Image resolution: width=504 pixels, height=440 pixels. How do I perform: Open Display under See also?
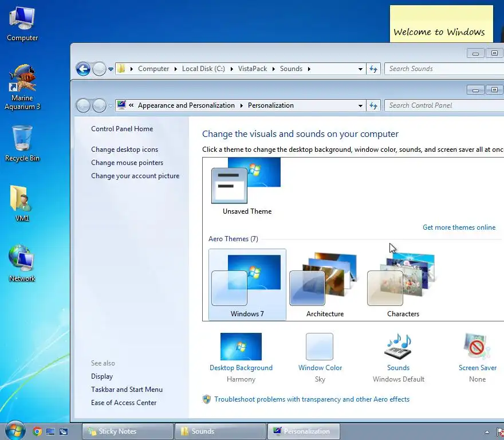(102, 376)
